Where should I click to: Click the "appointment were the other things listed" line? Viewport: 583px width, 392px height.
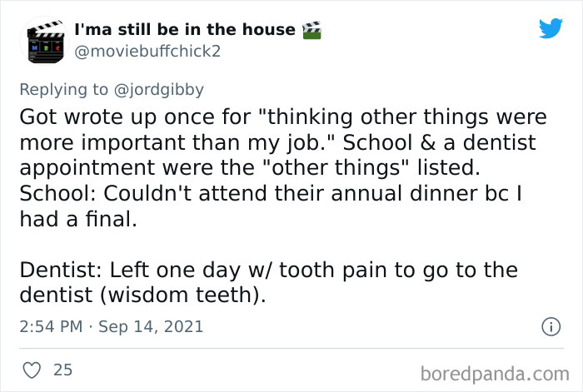pyautogui.click(x=250, y=168)
